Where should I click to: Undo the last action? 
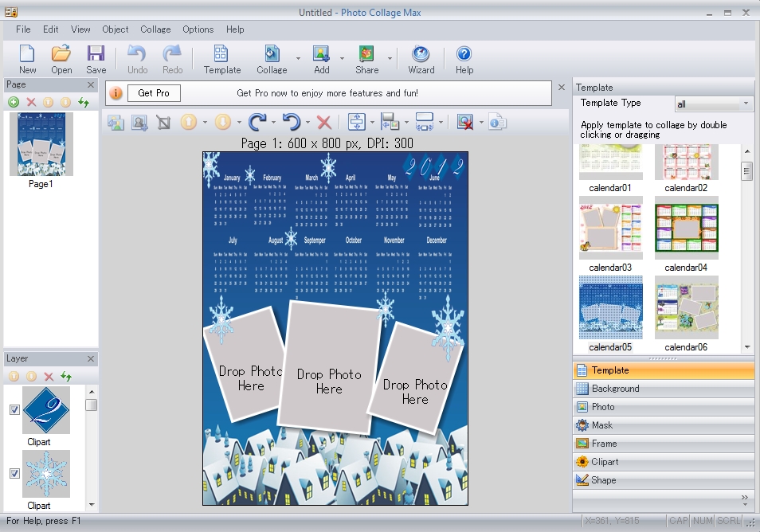[x=136, y=56]
